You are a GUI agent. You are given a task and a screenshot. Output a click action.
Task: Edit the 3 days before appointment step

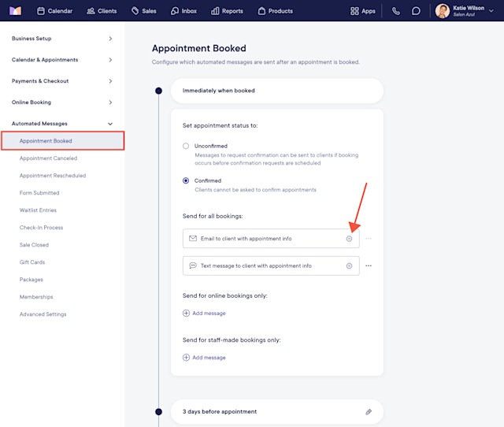pos(369,412)
